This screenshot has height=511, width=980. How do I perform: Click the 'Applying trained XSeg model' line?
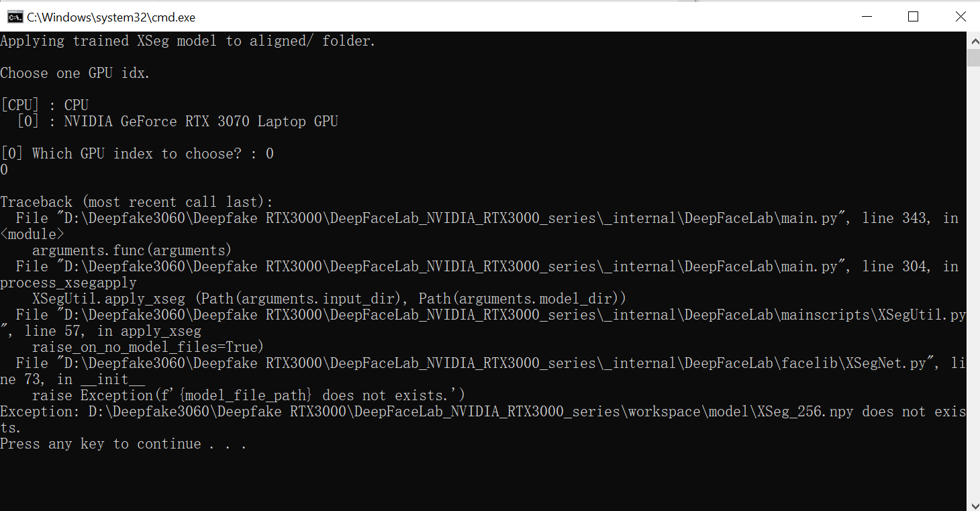[188, 41]
